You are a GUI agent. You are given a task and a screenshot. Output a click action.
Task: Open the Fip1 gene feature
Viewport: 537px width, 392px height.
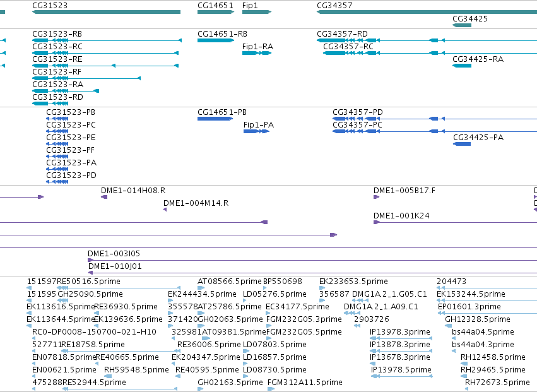(x=257, y=12)
